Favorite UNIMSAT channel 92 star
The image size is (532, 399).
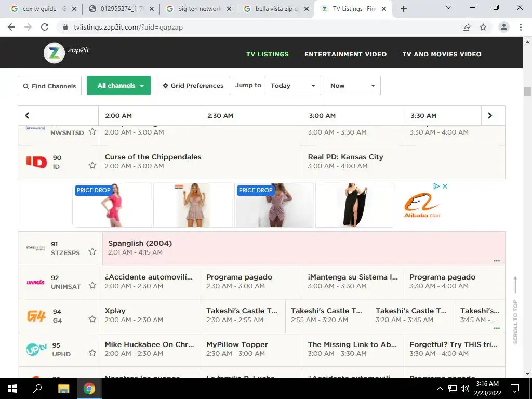pyautogui.click(x=92, y=285)
